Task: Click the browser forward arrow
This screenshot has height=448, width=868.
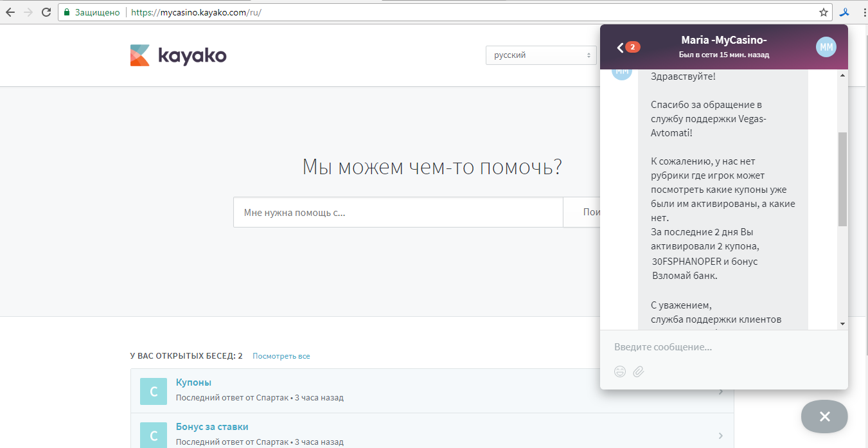Action: (x=28, y=12)
